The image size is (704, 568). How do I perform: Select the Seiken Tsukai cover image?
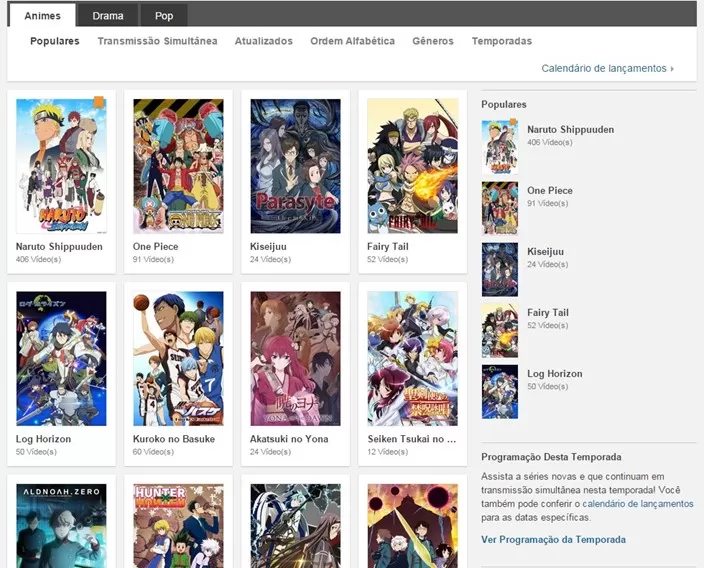click(x=412, y=359)
